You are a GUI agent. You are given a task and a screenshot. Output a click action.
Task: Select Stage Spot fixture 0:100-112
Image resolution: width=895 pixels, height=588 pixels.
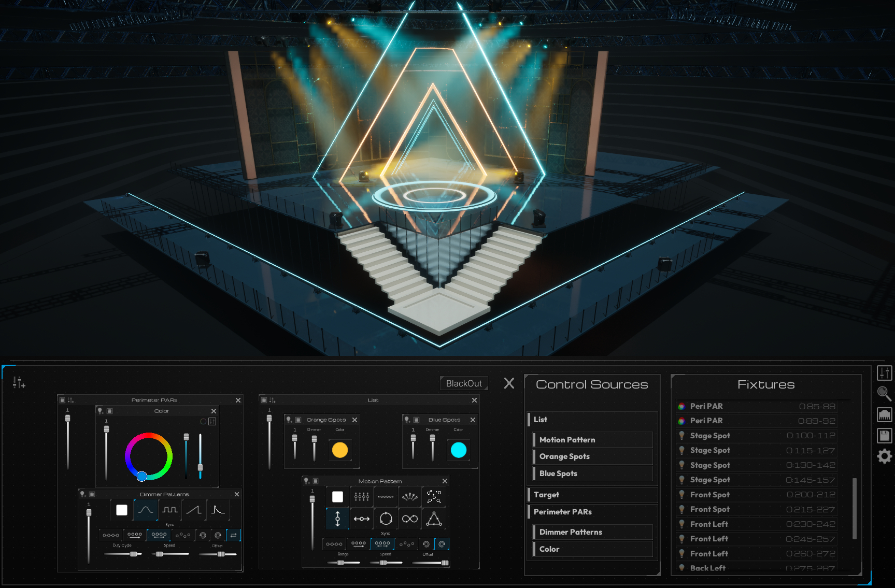[757, 436]
